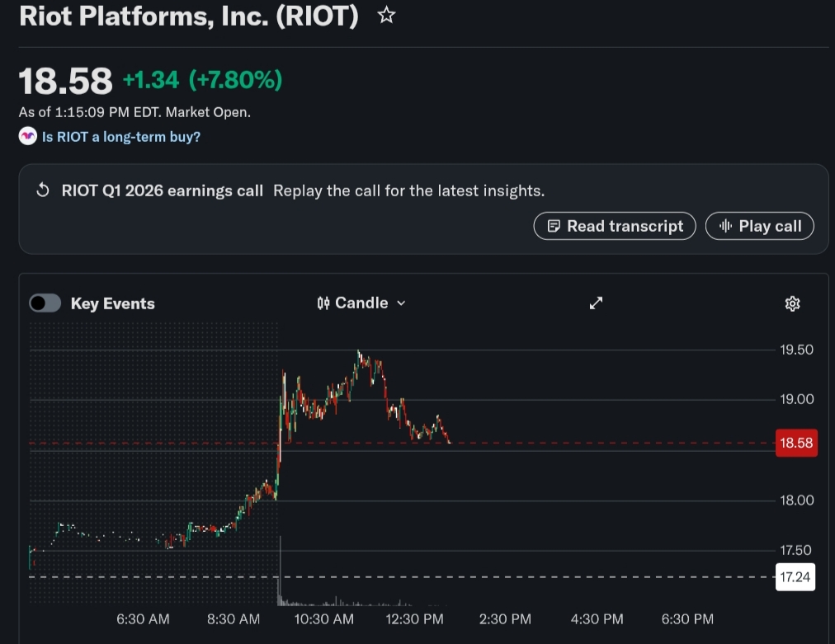
Task: Click the replay icon beside earnings call
Action: [x=43, y=190]
